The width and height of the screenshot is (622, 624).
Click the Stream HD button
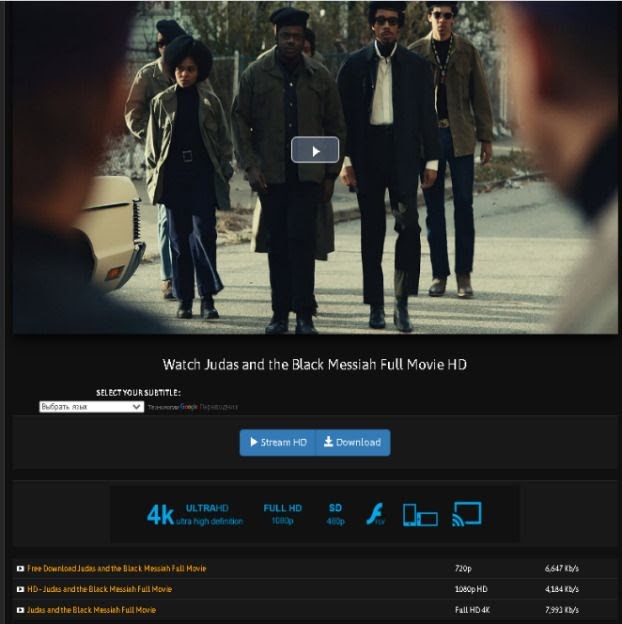278,442
